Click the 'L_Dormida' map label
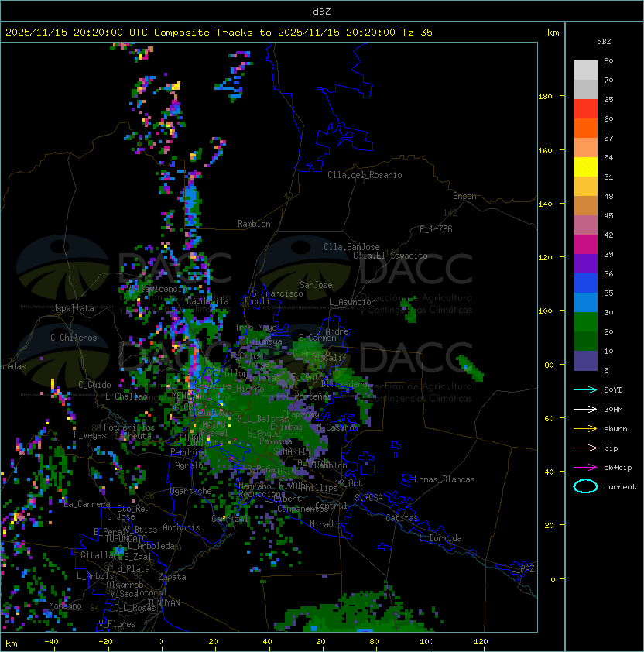The width and height of the screenshot is (644, 652). tap(440, 538)
